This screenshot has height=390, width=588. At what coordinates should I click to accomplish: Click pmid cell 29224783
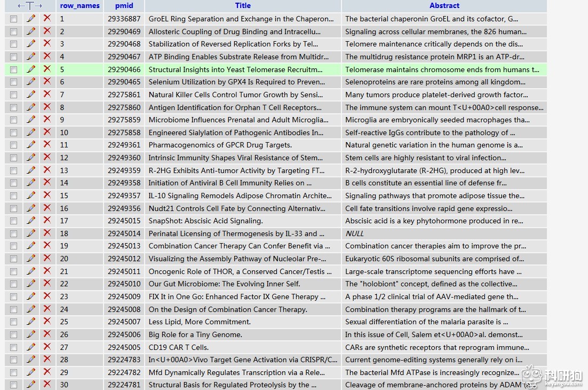(x=124, y=360)
